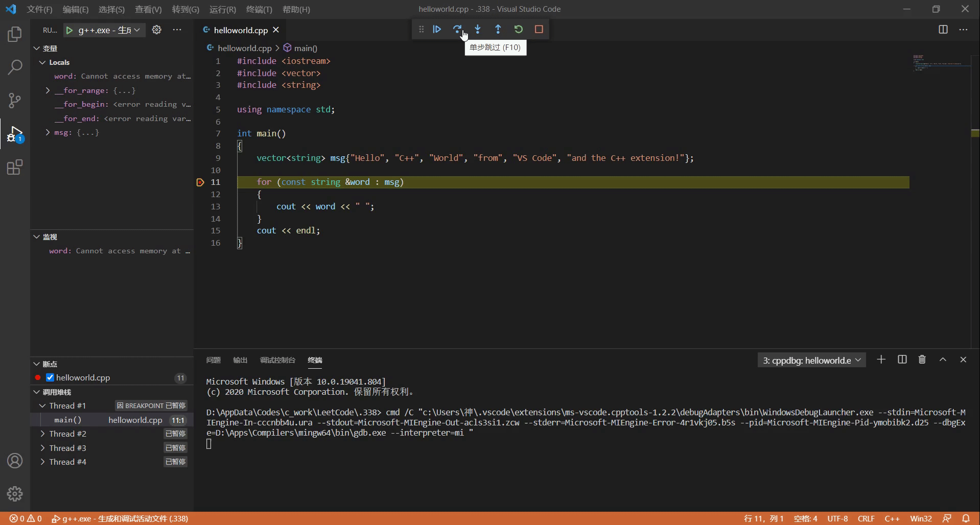Switch to the 调试控制台 panel tab
Viewport: 980px width, 525px height.
[277, 360]
